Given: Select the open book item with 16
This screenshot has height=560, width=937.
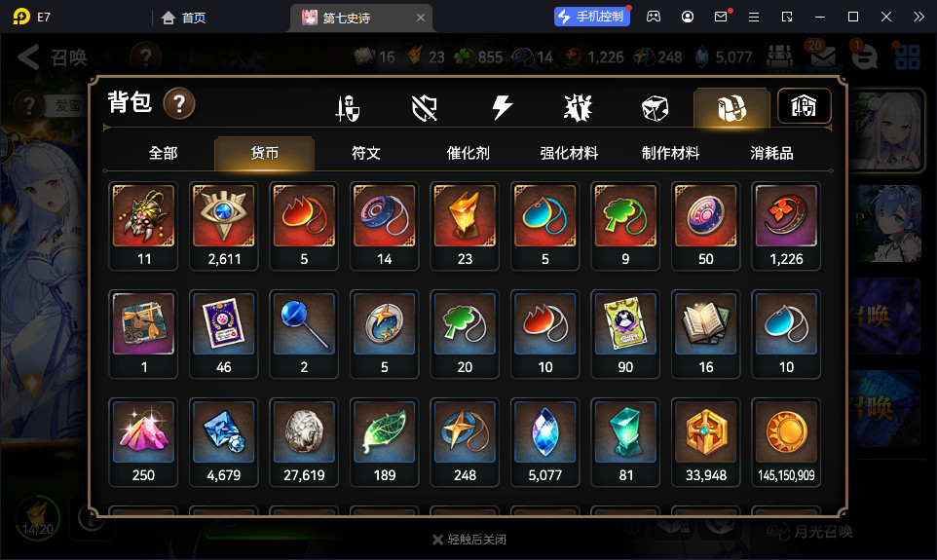Looking at the screenshot, I should click(x=706, y=334).
